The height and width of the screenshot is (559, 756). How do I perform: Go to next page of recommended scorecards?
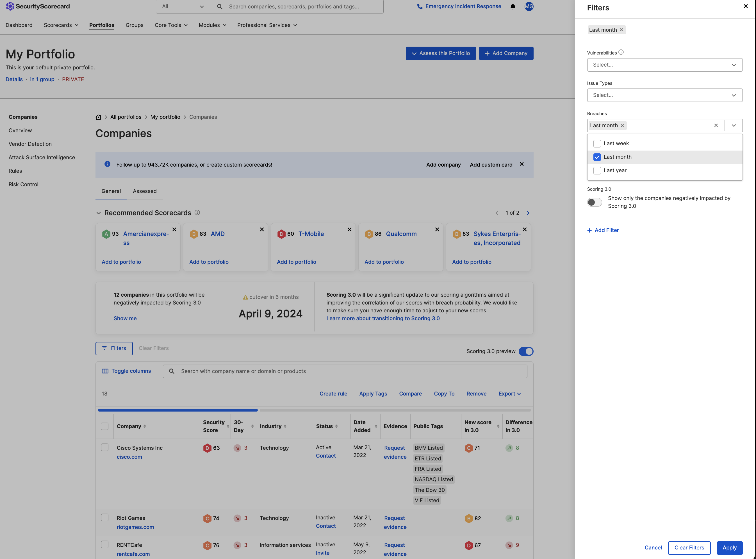(x=528, y=213)
